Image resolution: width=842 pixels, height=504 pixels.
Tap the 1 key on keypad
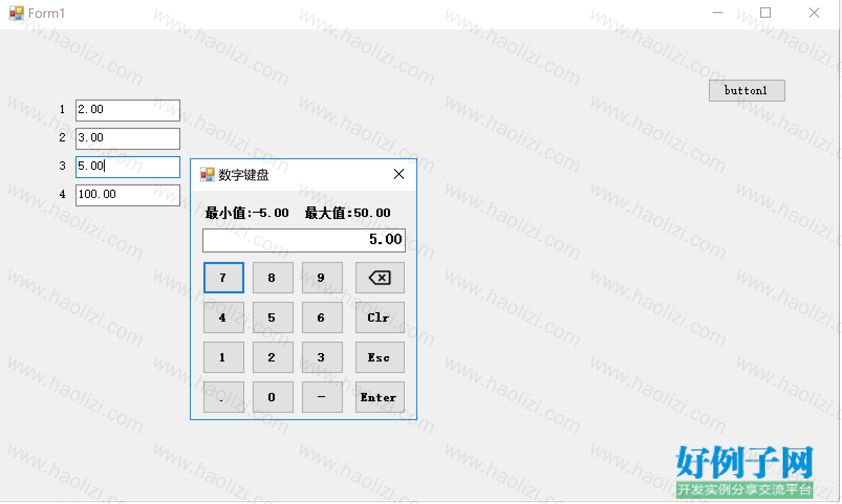pyautogui.click(x=224, y=357)
